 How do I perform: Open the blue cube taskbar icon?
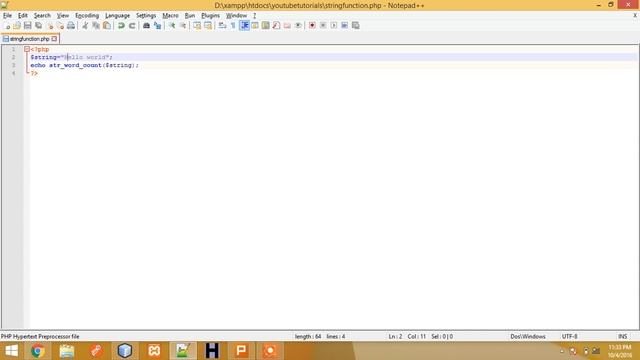(x=124, y=351)
